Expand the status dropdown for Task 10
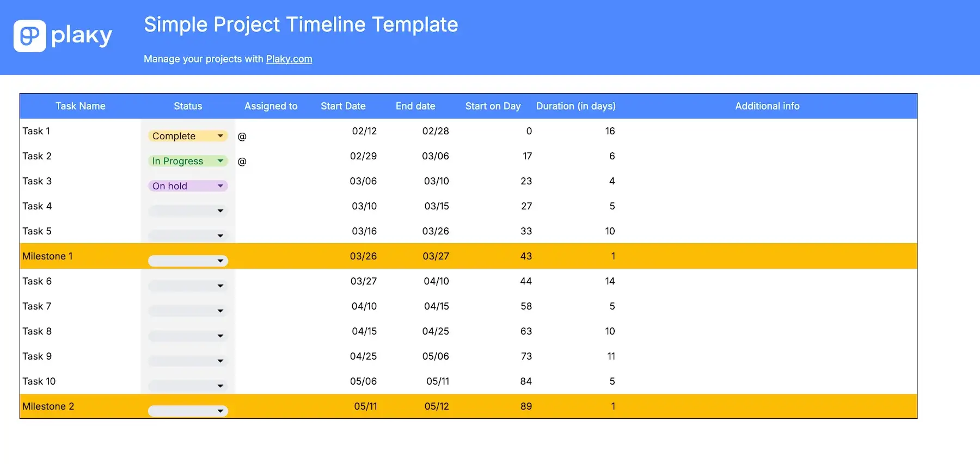This screenshot has width=980, height=464. click(x=188, y=386)
